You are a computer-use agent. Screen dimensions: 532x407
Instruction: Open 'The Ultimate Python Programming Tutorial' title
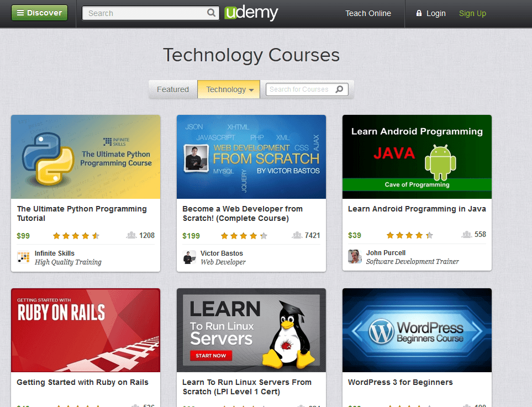click(x=82, y=213)
